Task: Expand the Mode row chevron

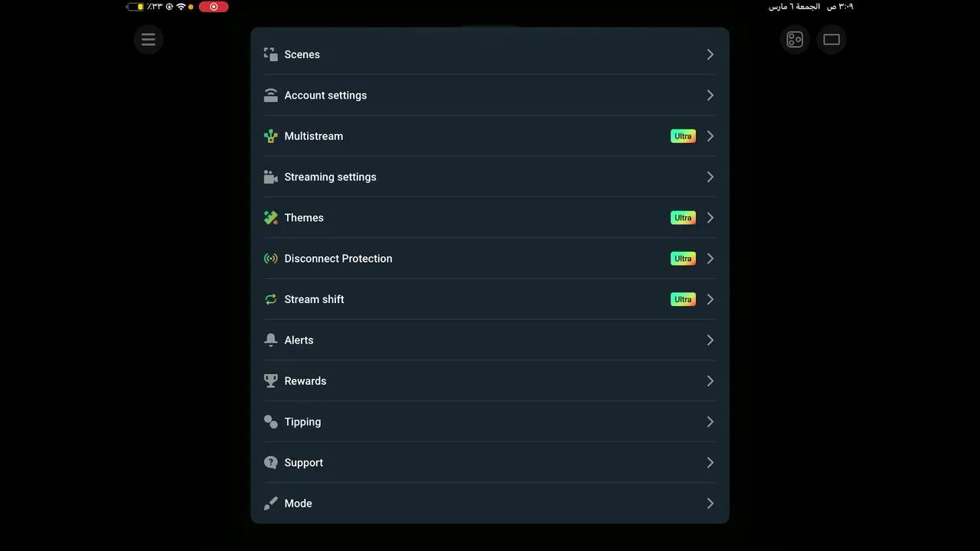Action: pyautogui.click(x=710, y=504)
